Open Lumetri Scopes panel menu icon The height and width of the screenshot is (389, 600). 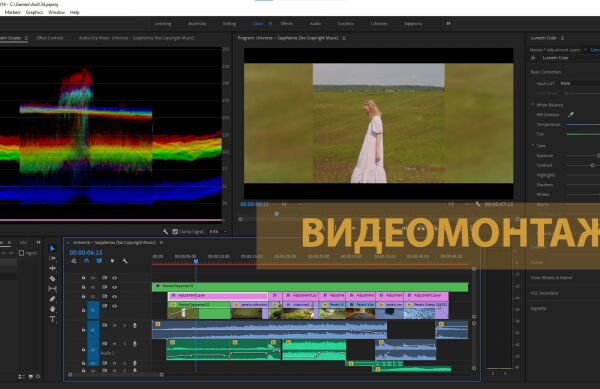[26, 38]
